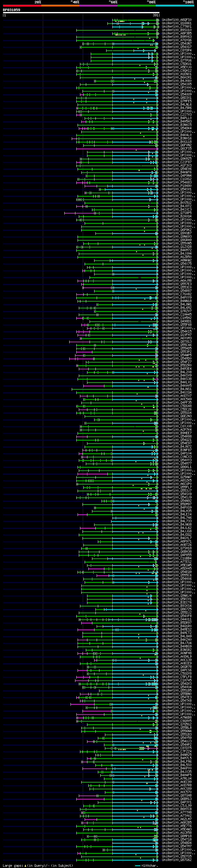The height and width of the screenshot is (868, 197).
Task: Click hit UniRef100_Q4PF35
Action: [x=177, y=403]
